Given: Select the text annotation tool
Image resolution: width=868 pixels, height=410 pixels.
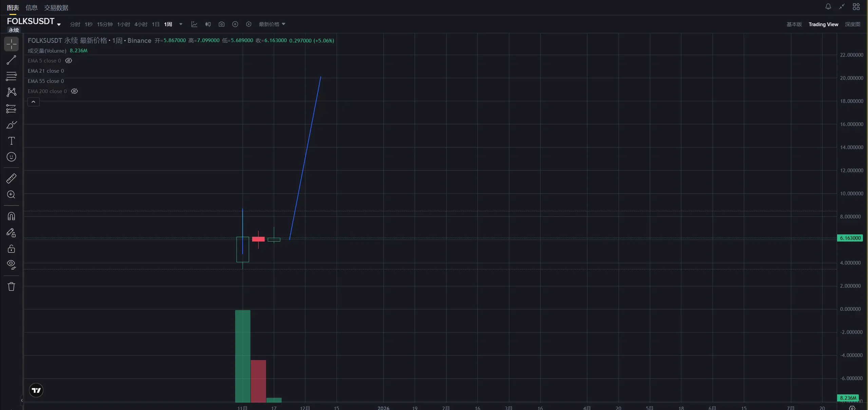Looking at the screenshot, I should 11,141.
